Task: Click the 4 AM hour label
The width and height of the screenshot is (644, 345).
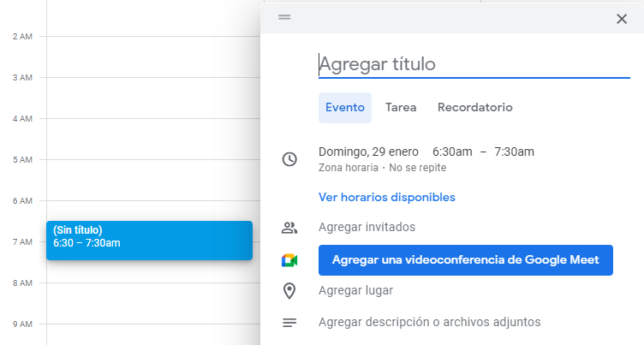Action: (22, 119)
